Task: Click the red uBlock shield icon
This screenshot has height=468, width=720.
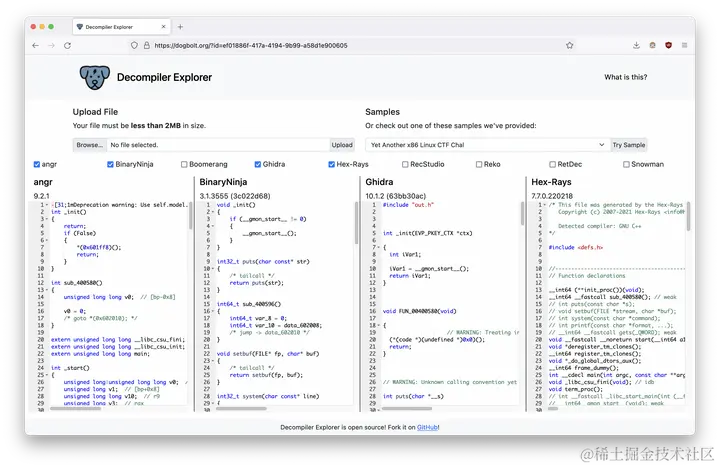Action: 668,45
